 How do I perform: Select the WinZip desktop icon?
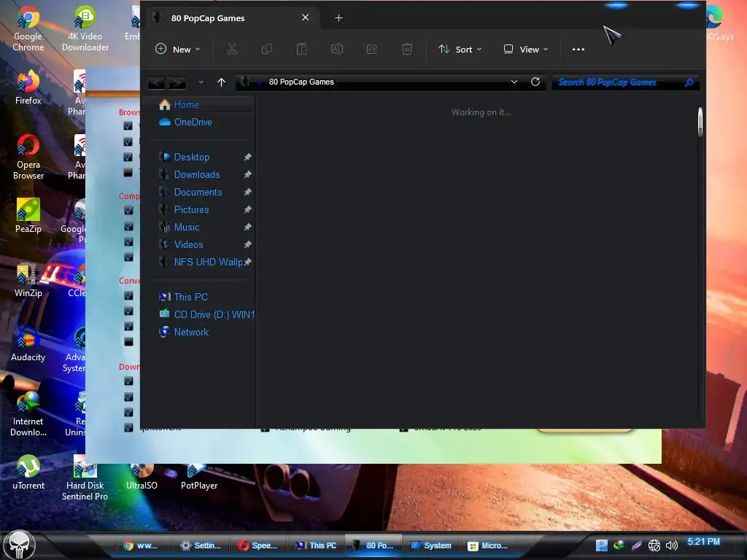[28, 280]
